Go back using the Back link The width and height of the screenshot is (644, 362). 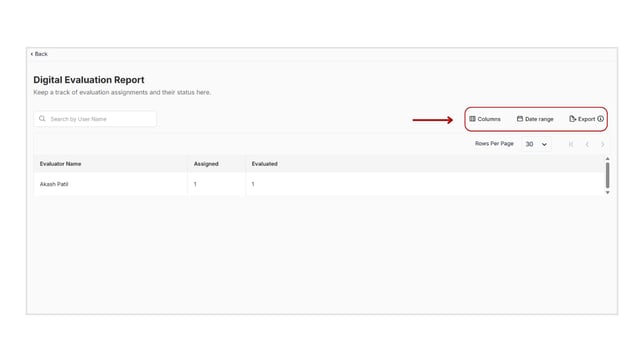tap(39, 54)
